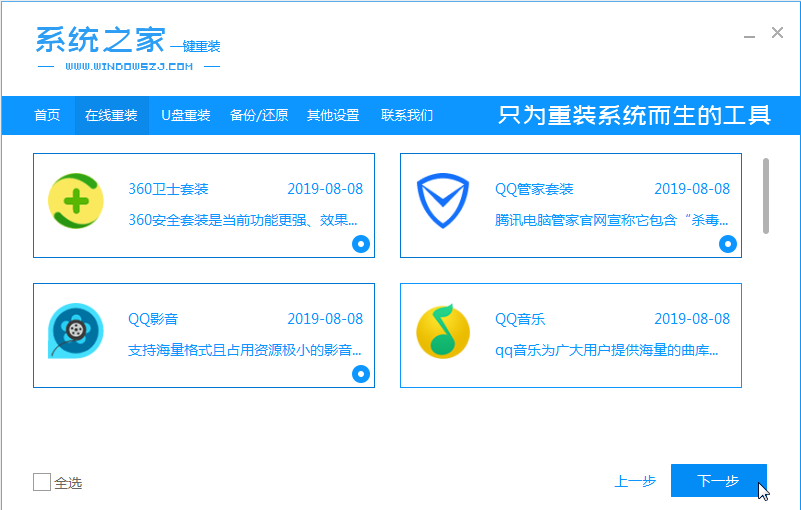Click the 系统之家 logo in header

[100, 40]
